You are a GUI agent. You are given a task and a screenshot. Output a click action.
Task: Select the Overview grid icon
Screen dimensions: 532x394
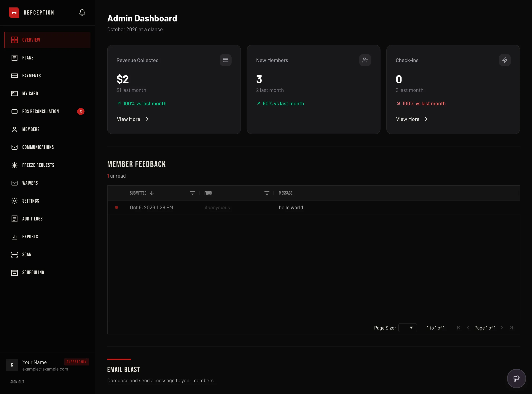[x=15, y=40]
